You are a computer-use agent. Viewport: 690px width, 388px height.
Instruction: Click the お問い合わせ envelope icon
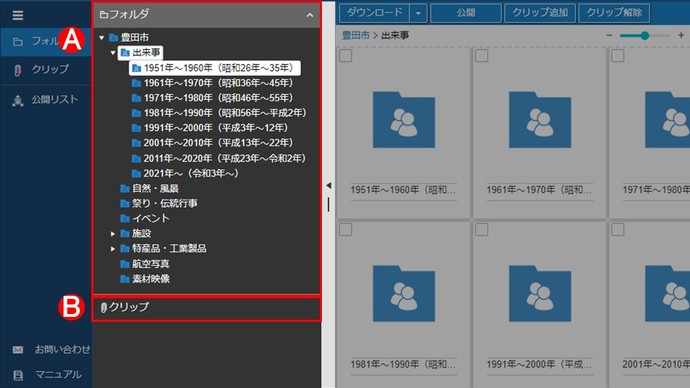click(18, 350)
